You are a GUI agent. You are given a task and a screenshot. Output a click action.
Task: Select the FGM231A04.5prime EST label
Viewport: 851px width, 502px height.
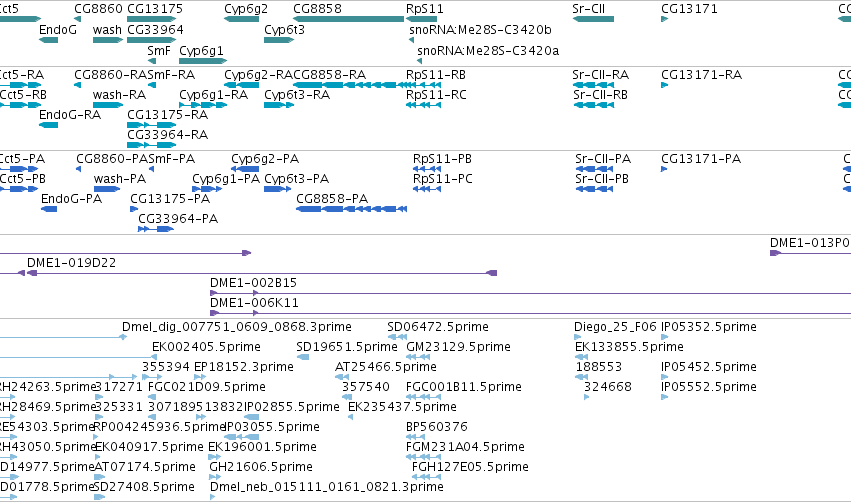click(x=465, y=447)
